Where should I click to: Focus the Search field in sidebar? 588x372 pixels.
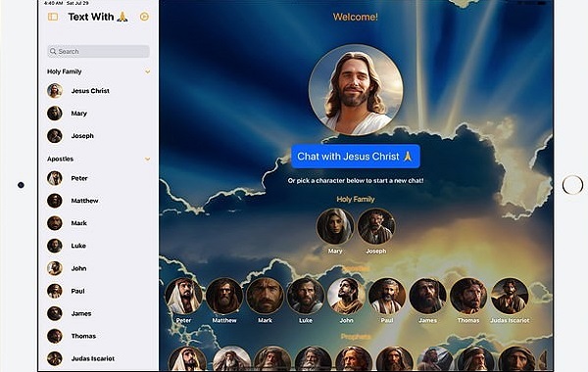(x=98, y=51)
